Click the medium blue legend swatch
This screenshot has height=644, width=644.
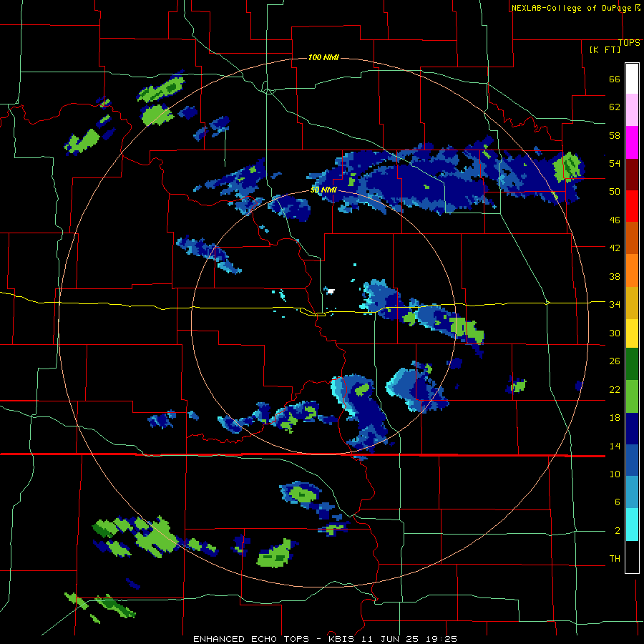pos(632,461)
